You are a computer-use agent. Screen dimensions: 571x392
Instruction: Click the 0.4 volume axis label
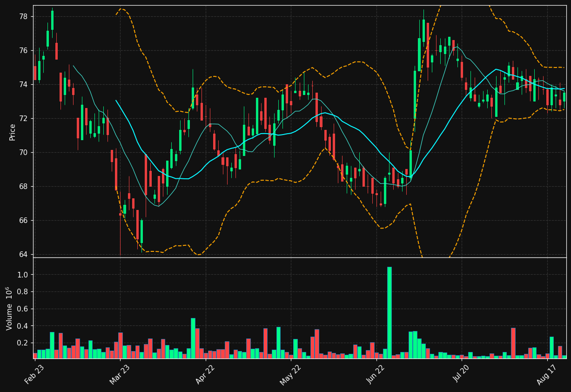[x=23, y=326]
